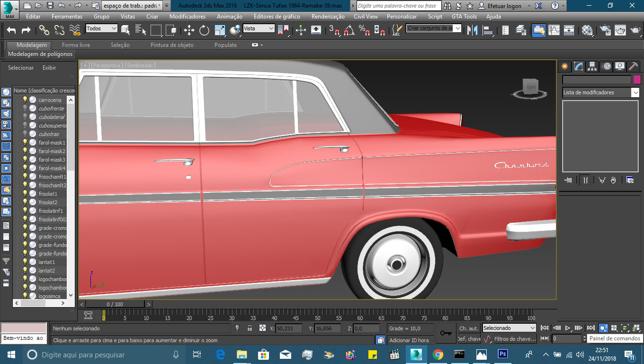Show the hidden cubofrente object via bulb
Viewport: 644px width, 364px height.
click(25, 109)
